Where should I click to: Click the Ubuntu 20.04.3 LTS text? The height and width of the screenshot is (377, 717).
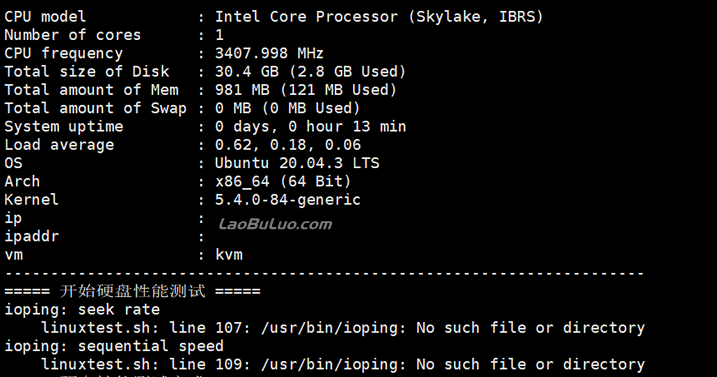tap(297, 163)
